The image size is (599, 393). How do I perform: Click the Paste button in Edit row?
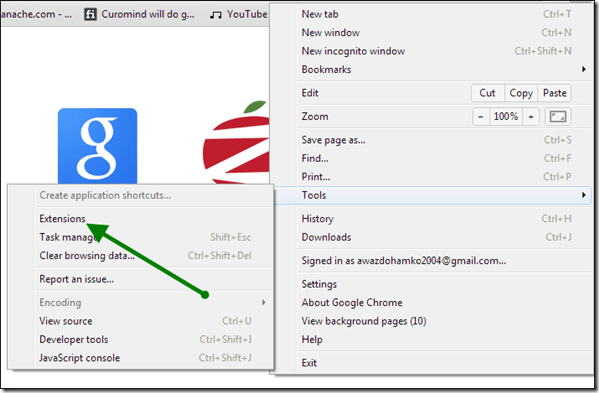[555, 93]
